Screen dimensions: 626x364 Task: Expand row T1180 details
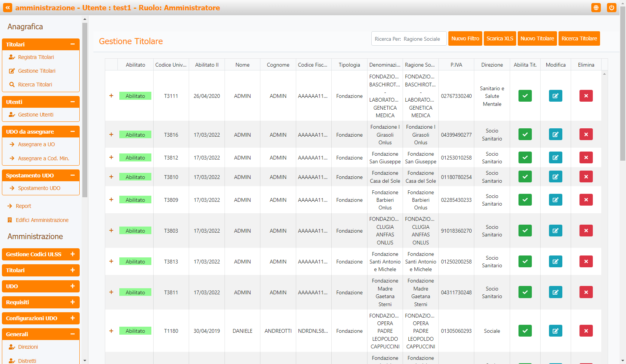click(111, 331)
